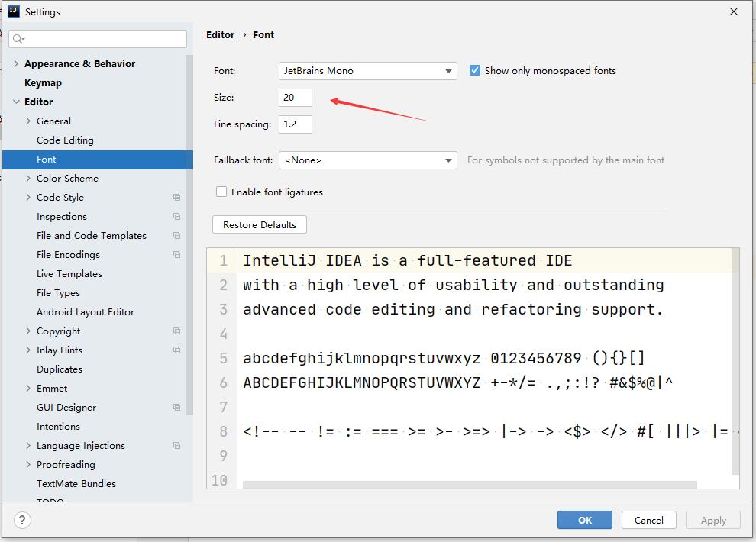Open TextMate Bundles settings page

point(76,484)
